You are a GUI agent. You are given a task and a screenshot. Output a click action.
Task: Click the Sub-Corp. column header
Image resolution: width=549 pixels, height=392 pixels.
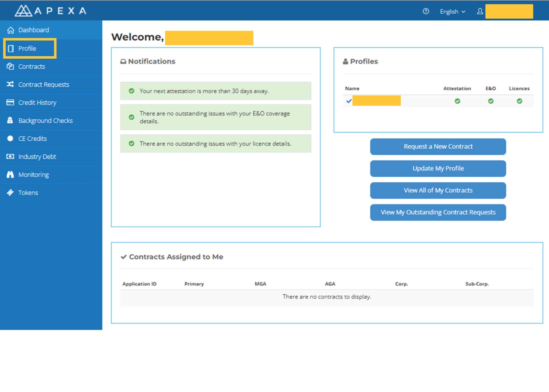pos(477,284)
